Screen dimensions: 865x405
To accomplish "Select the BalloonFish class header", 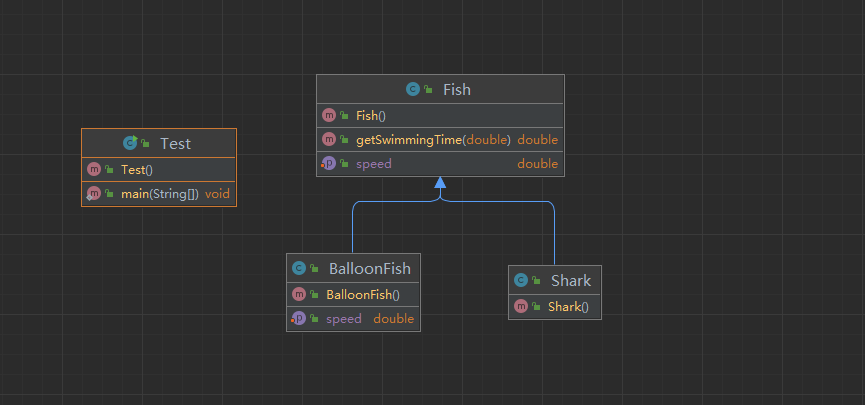I will pyautogui.click(x=369, y=268).
